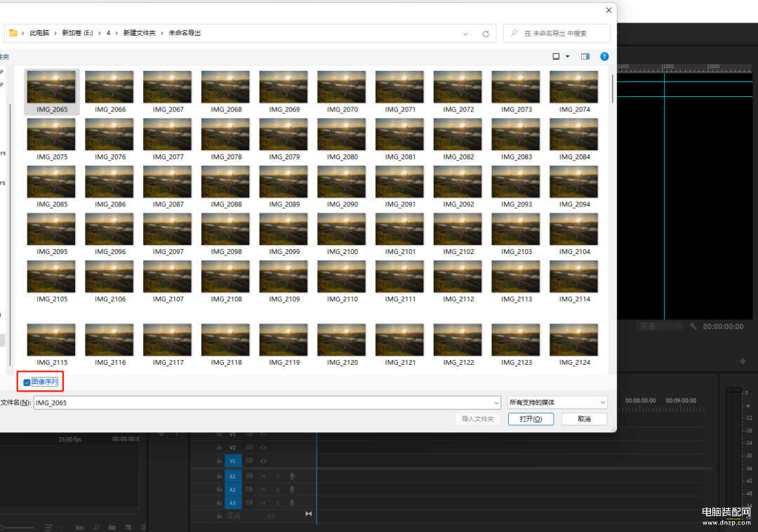The image size is (758, 532).
Task: Click the folder icon in address bar
Action: (13, 33)
